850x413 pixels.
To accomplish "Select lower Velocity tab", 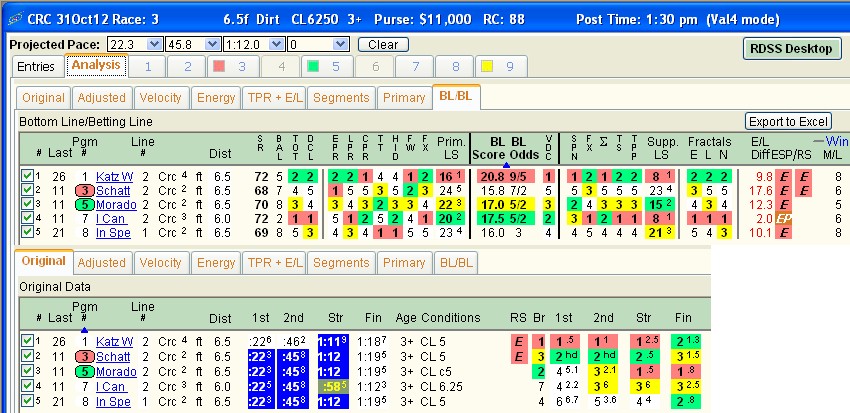I will click(160, 263).
